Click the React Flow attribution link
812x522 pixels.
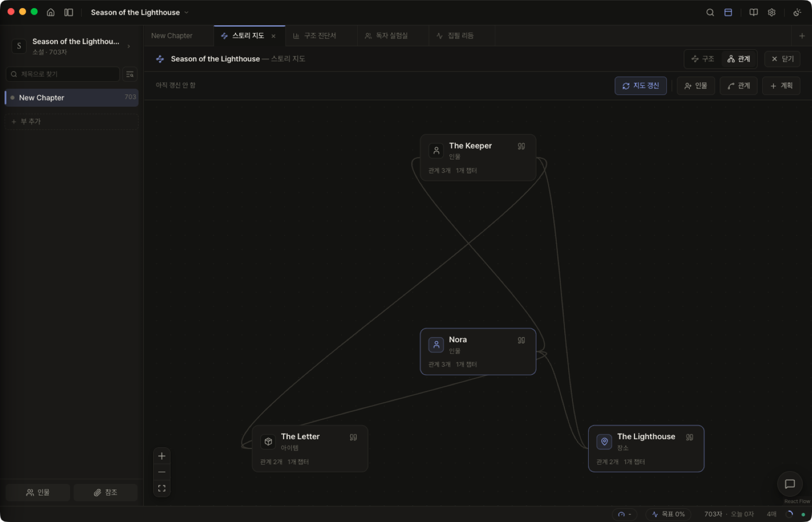coord(797,502)
